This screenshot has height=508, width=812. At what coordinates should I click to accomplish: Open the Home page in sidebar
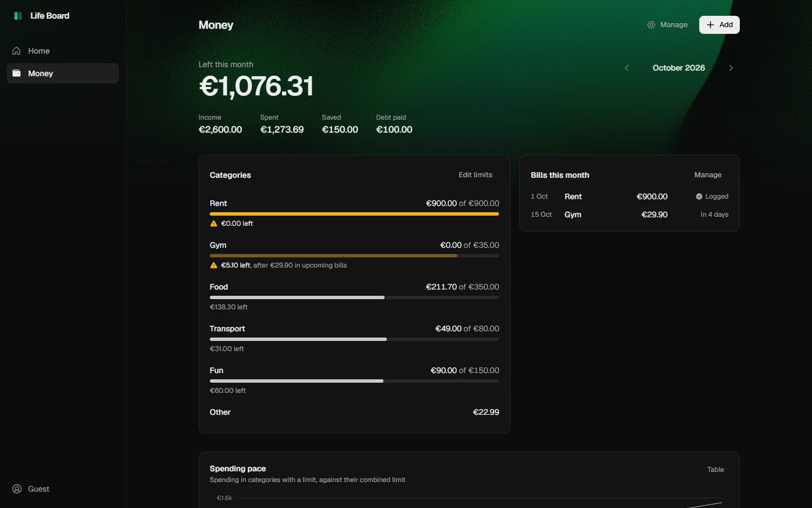click(x=63, y=51)
